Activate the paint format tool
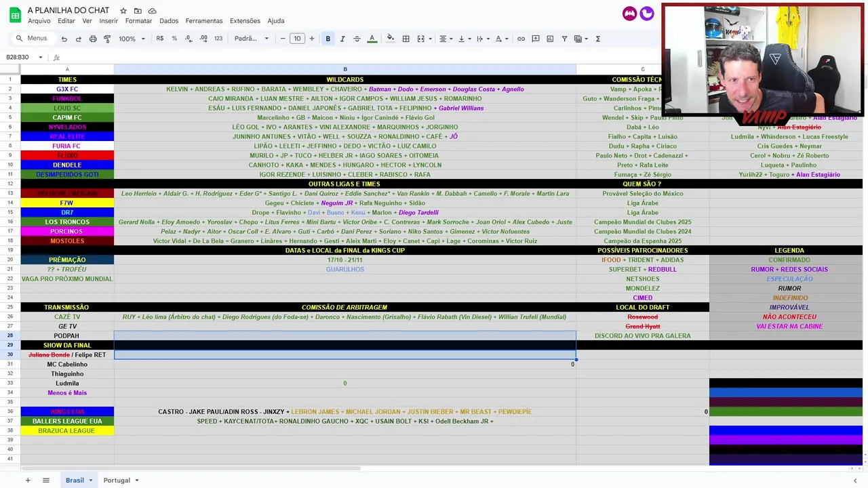The width and height of the screenshot is (868, 488). coord(107,39)
